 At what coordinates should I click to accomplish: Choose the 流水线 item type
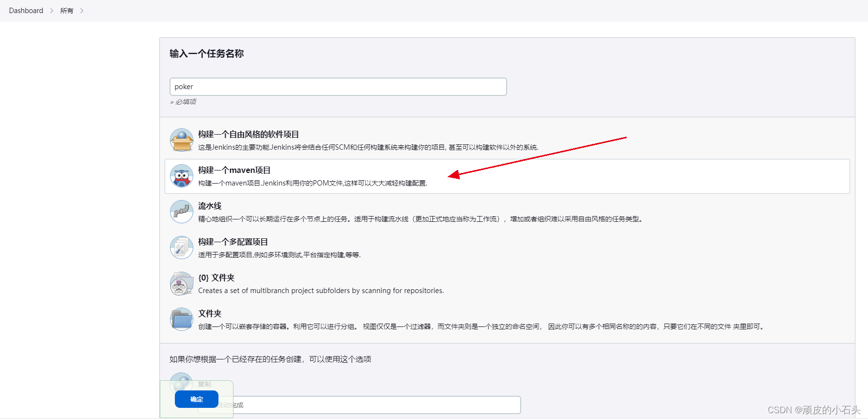click(x=210, y=206)
